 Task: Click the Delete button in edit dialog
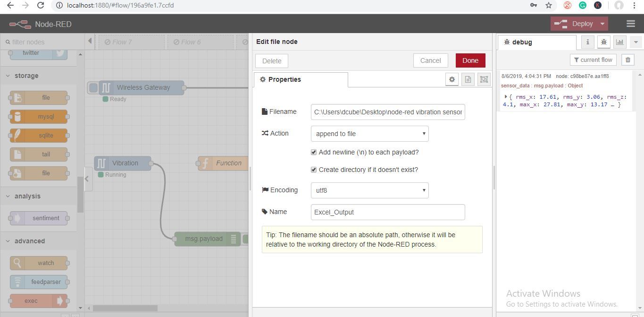click(x=272, y=61)
